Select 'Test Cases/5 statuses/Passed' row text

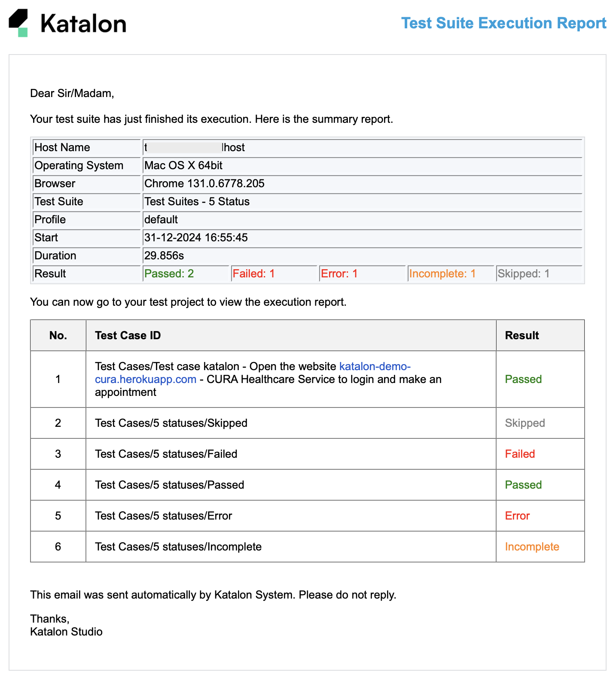pos(170,485)
